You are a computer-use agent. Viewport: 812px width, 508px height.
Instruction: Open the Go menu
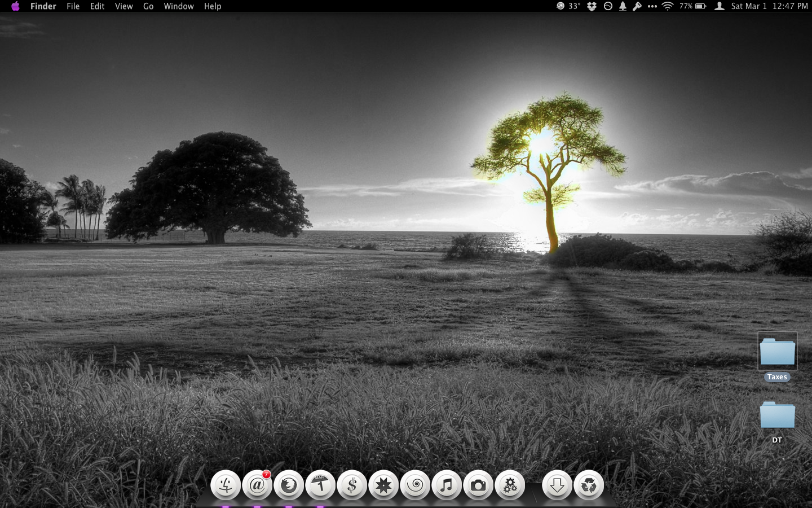(x=148, y=6)
